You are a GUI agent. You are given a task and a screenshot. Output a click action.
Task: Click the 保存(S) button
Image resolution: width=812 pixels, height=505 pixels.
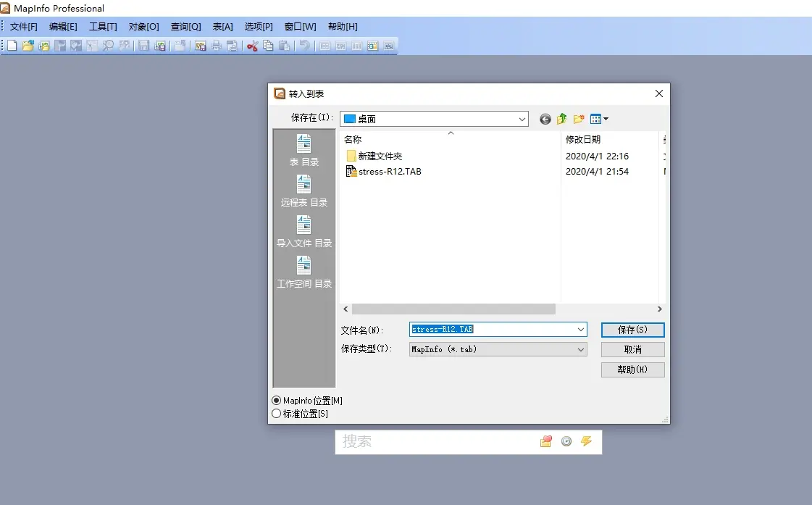[x=632, y=330]
